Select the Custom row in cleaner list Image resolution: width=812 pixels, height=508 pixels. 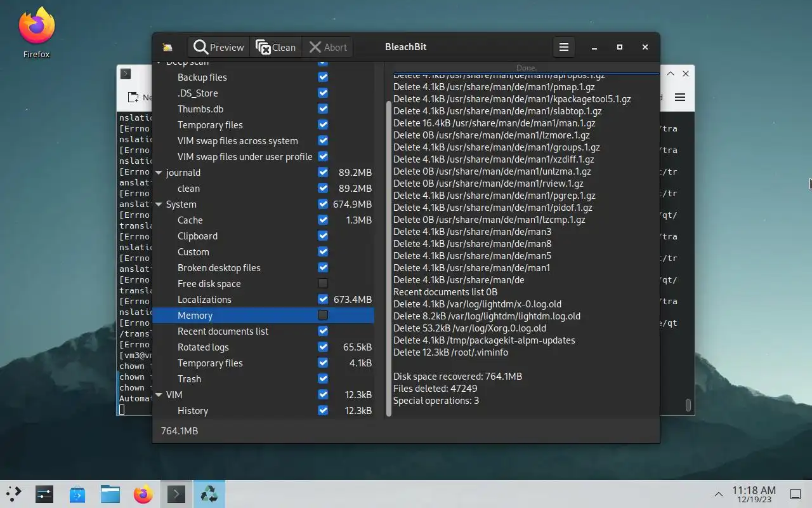pos(263,251)
